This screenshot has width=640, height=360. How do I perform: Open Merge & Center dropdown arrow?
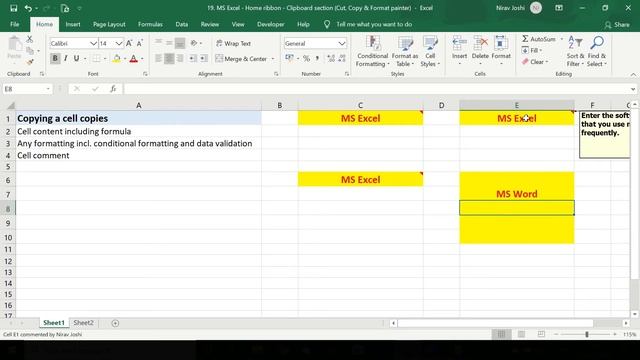tap(273, 59)
